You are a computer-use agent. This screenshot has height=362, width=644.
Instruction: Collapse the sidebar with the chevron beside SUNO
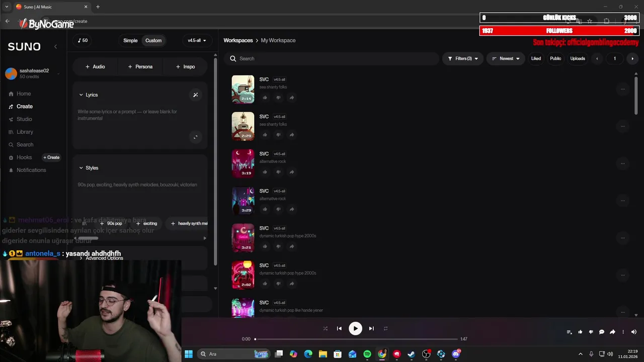tap(55, 46)
